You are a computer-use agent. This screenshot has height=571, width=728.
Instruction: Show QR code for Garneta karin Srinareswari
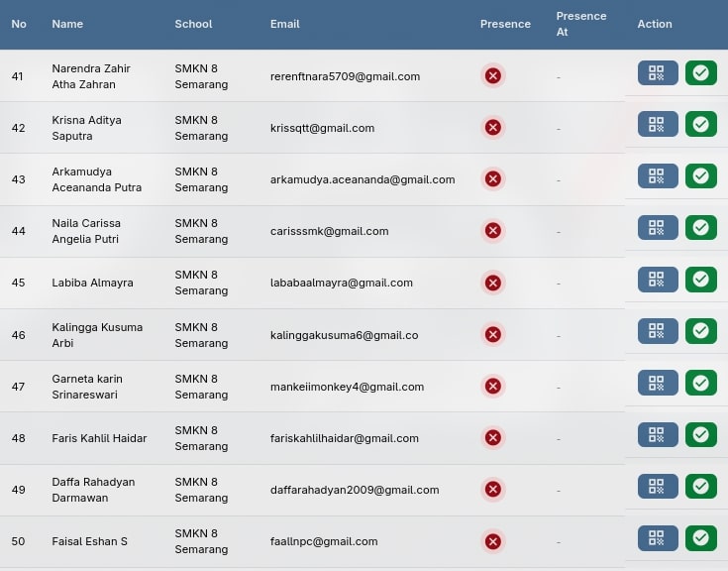(x=658, y=383)
